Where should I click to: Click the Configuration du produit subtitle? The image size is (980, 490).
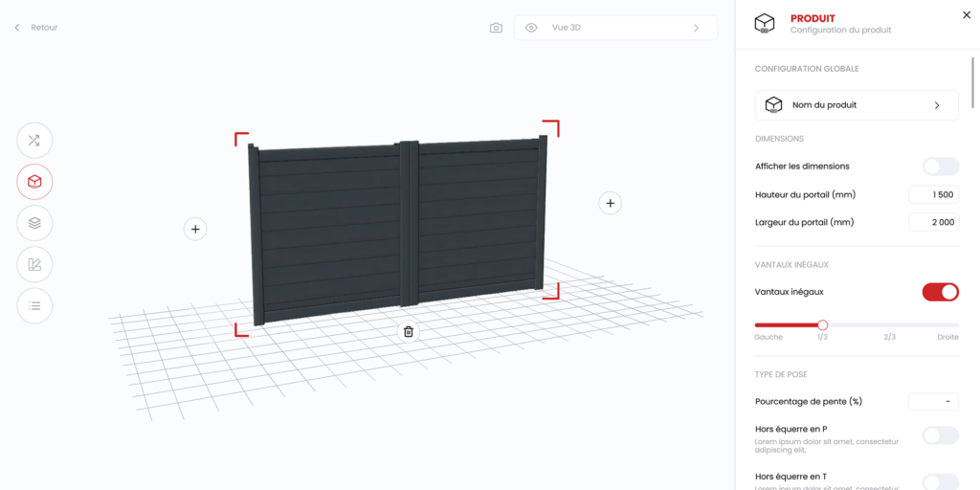[840, 30]
